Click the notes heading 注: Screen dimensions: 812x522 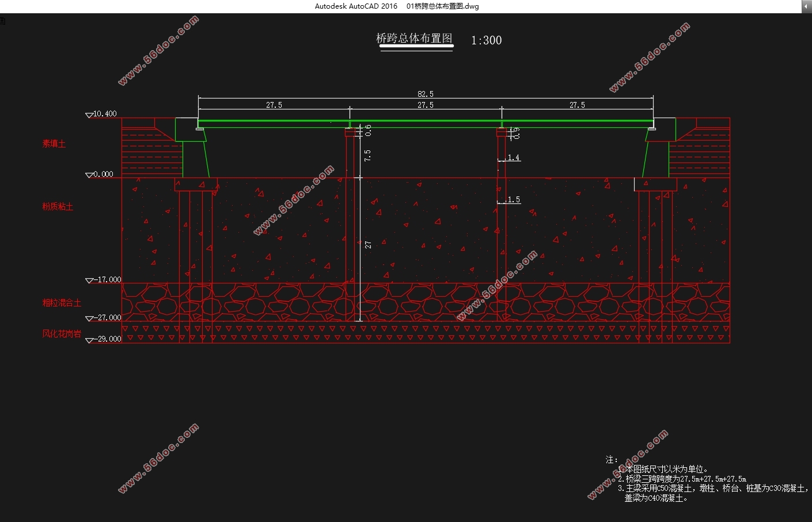(x=612, y=460)
